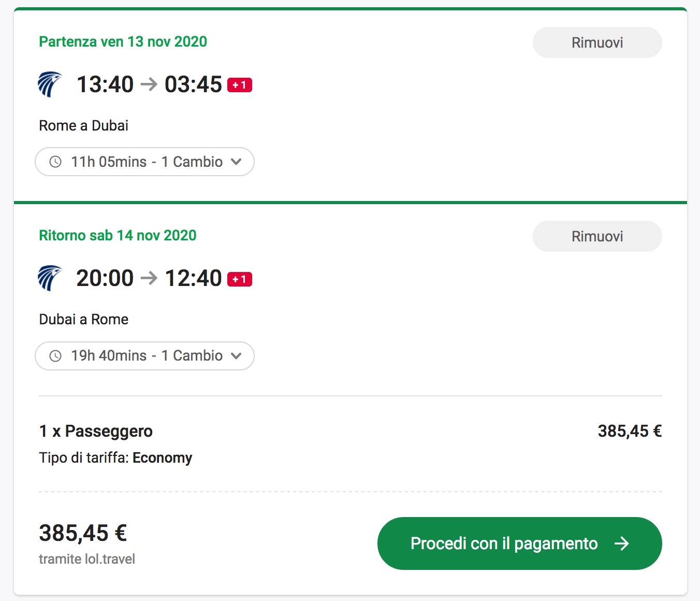Click the Economy fare type label

(x=162, y=458)
